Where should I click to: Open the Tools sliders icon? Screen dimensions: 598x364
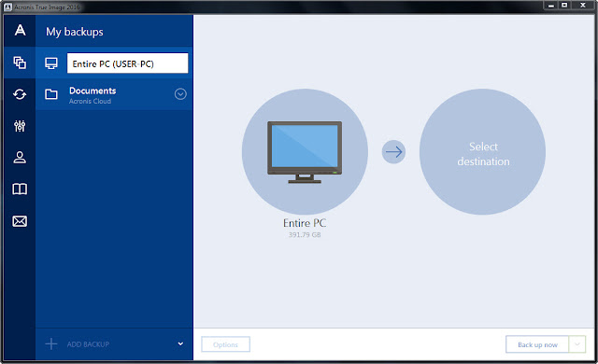pos(20,126)
